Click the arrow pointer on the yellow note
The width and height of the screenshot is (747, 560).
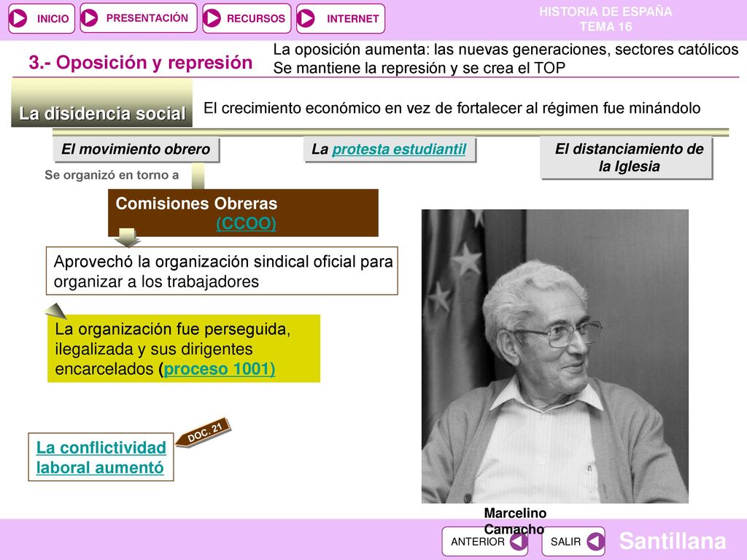[55, 311]
